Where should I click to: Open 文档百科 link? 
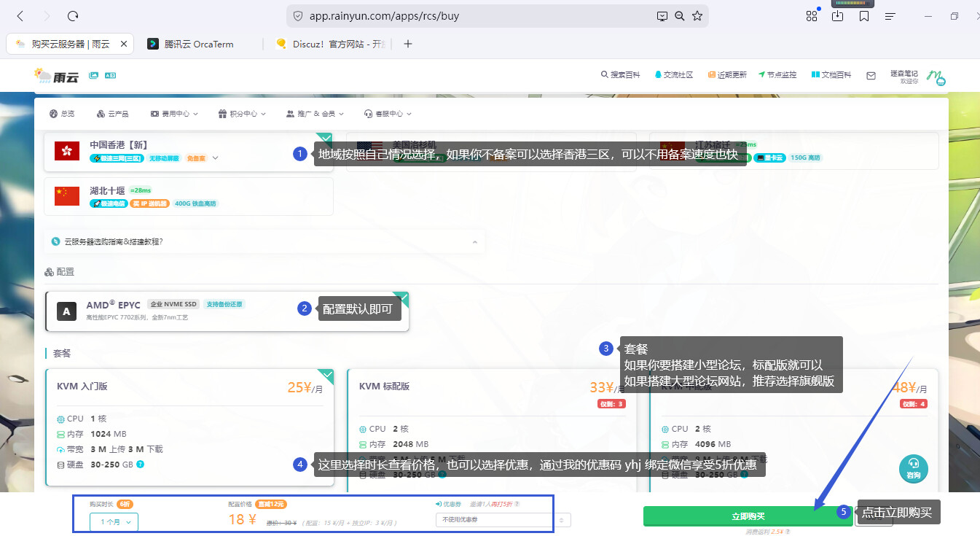coord(831,75)
